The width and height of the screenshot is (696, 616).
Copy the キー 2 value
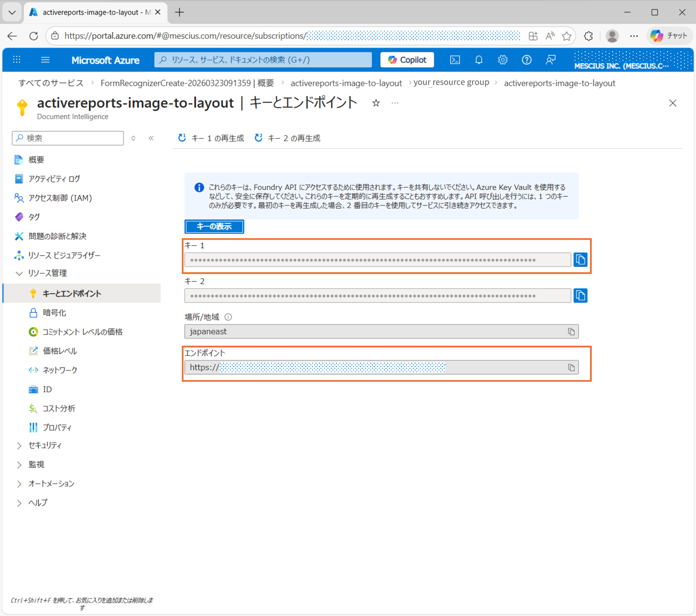[x=580, y=295]
